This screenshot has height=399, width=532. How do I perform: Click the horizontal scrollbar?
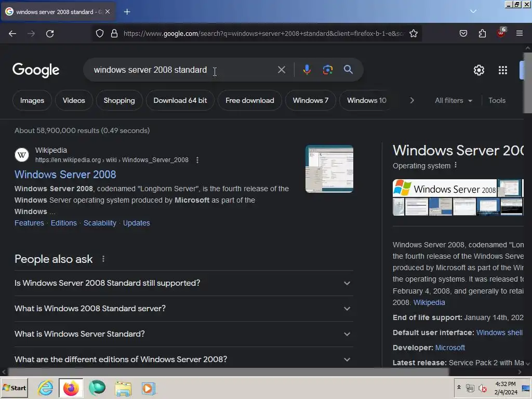tap(228, 372)
